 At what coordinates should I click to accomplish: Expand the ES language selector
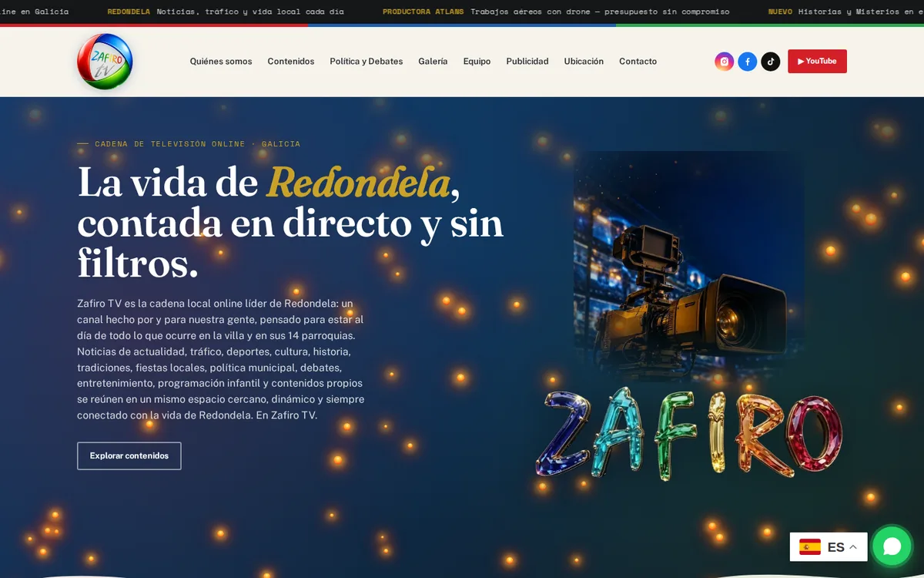point(829,547)
